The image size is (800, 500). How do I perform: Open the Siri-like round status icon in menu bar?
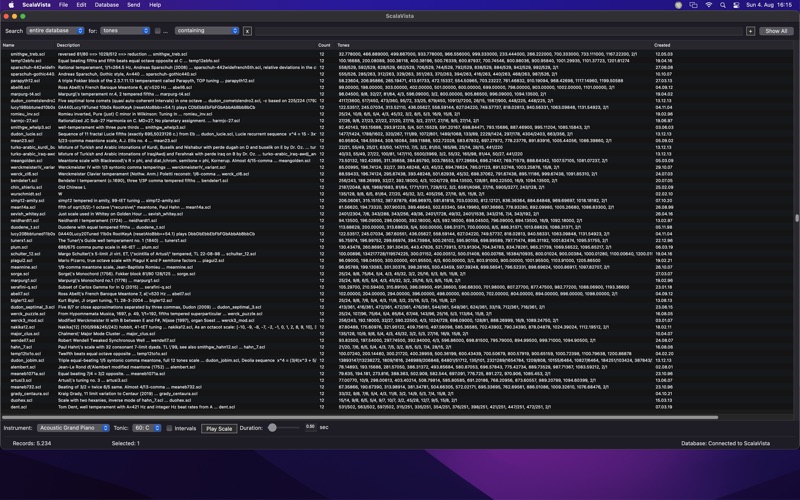click(678, 5)
